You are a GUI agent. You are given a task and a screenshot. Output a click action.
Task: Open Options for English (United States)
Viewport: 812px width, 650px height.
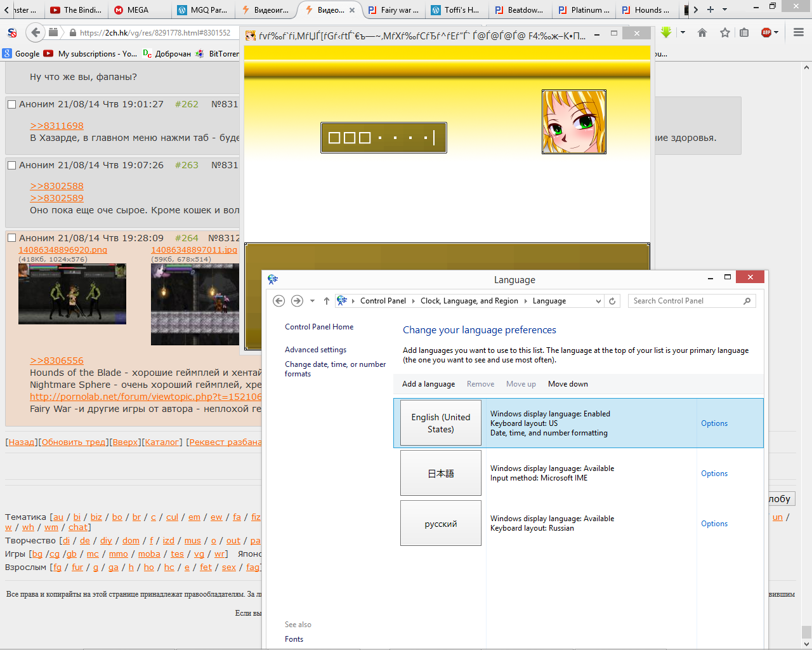click(714, 423)
